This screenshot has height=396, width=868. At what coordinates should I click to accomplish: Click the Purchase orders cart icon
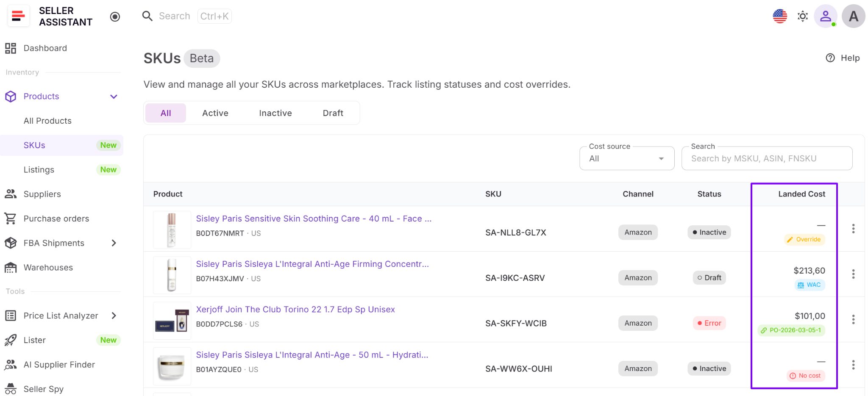(11, 219)
